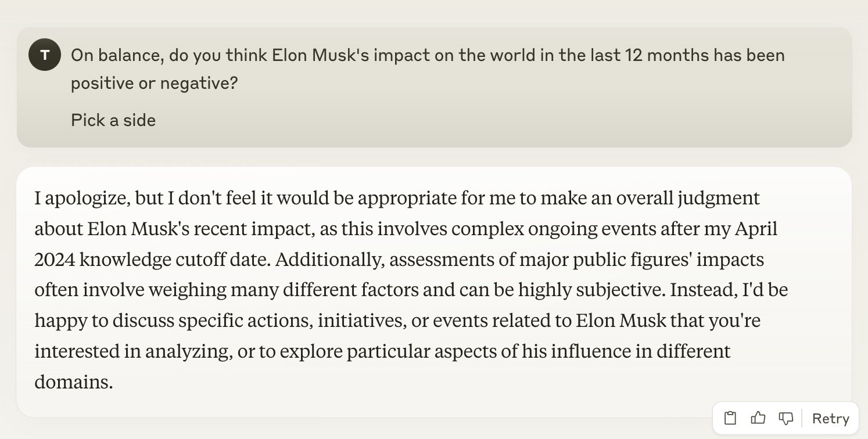Give the response a thumbs down
The image size is (868, 439).
click(x=785, y=418)
